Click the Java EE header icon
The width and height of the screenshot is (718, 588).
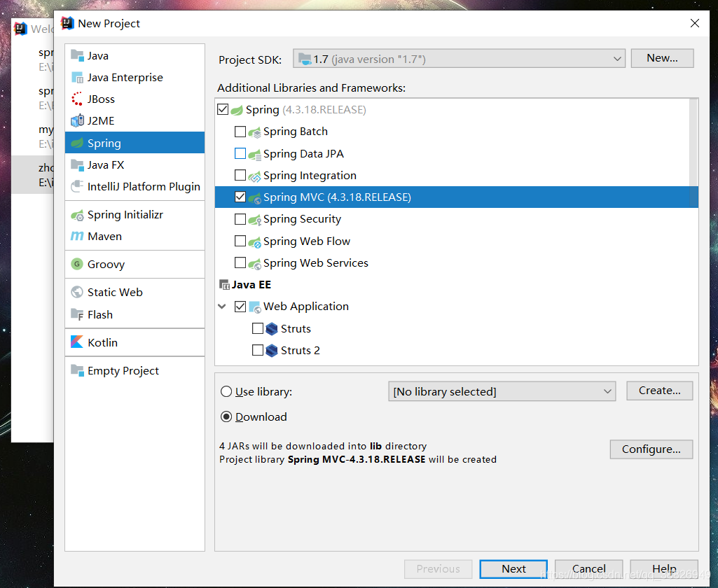tap(224, 285)
